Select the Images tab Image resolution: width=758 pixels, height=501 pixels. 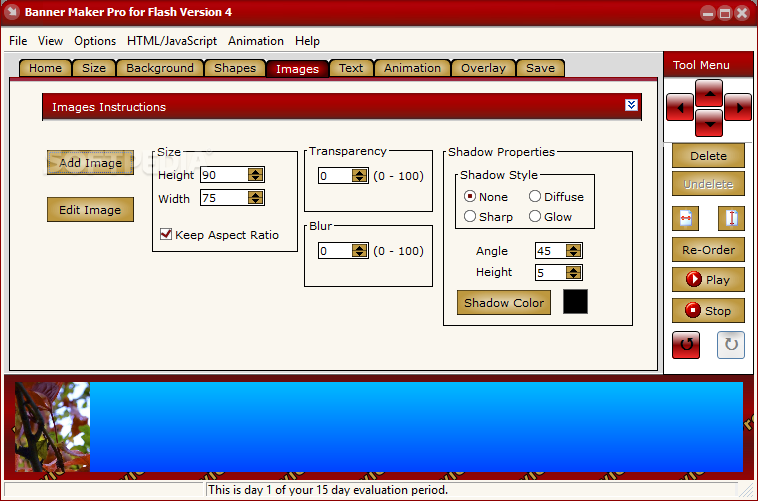tap(297, 69)
